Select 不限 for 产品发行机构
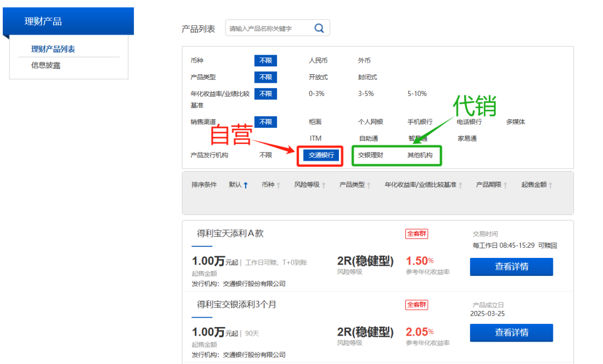This screenshot has width=603, height=364. (x=265, y=155)
